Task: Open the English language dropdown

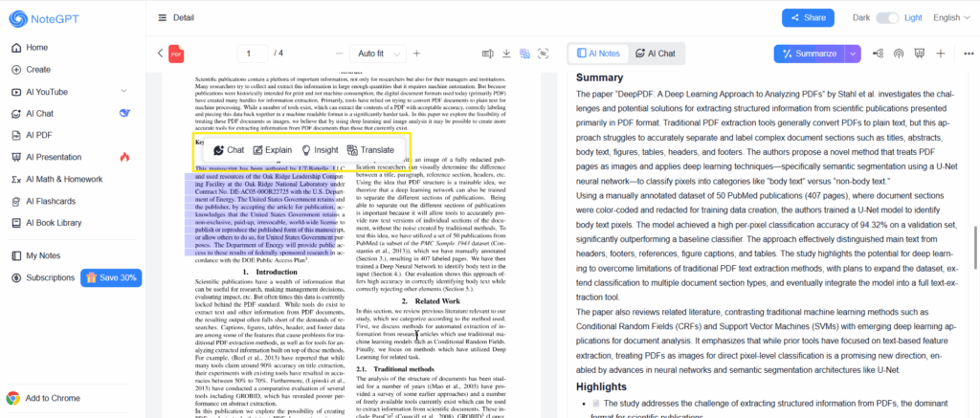Action: click(x=950, y=17)
